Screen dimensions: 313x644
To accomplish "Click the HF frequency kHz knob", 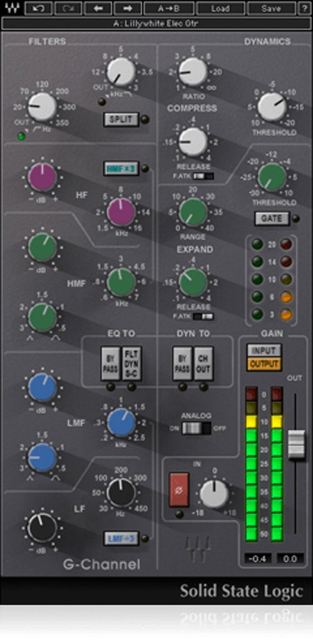I will click(x=121, y=212).
